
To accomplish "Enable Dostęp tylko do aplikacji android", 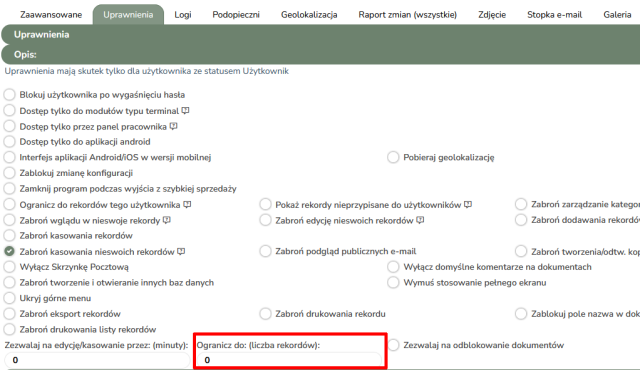I will 9,142.
